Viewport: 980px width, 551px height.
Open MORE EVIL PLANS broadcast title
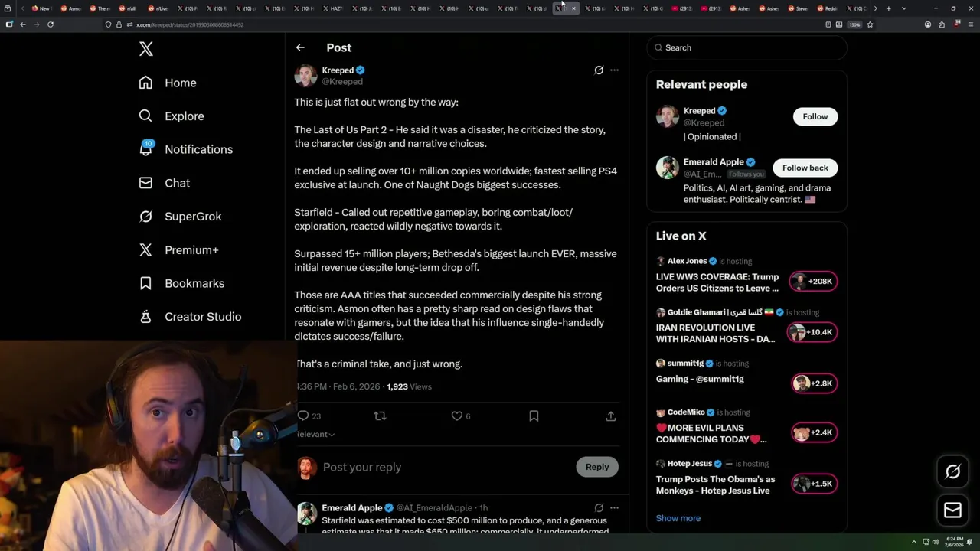tap(711, 433)
